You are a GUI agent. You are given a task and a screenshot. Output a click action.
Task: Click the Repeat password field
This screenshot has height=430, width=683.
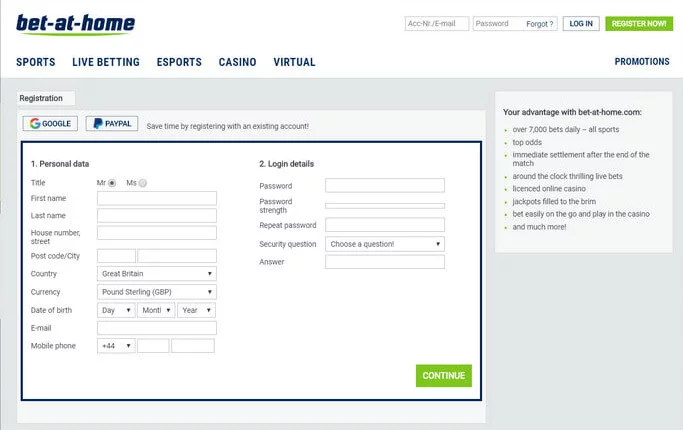point(385,225)
